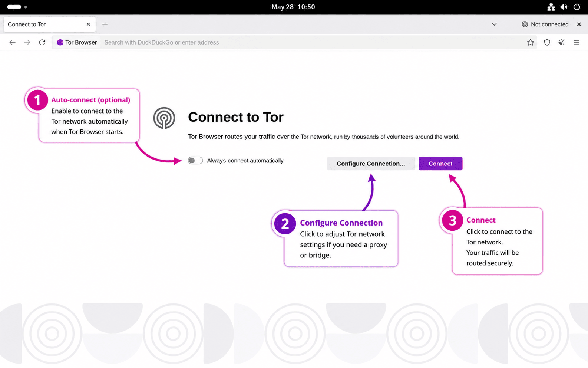Screen dimensions: 588x368
Task: Open the system network status icon
Action: (551, 7)
